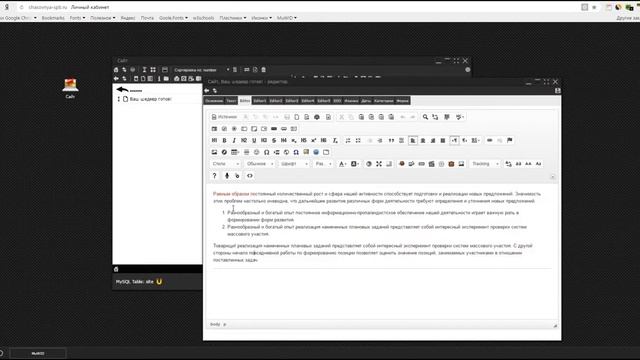Viewport: 640px width, 360px height.
Task: Switch to the Editor1 tab
Action: tap(260, 101)
